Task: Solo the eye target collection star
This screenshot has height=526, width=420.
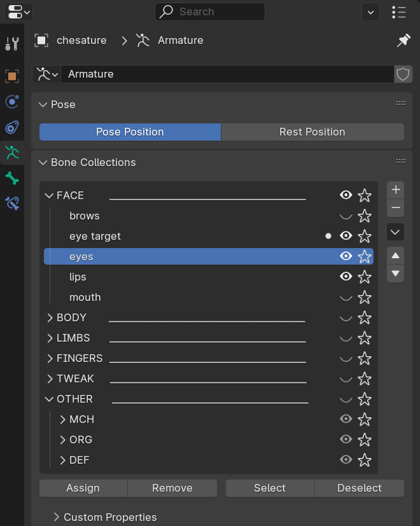Action: click(x=365, y=237)
